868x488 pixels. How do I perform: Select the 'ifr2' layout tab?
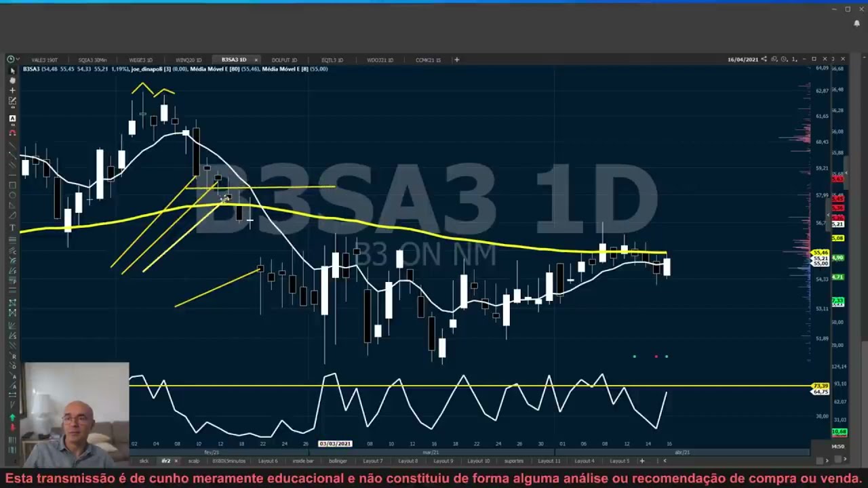(165, 461)
